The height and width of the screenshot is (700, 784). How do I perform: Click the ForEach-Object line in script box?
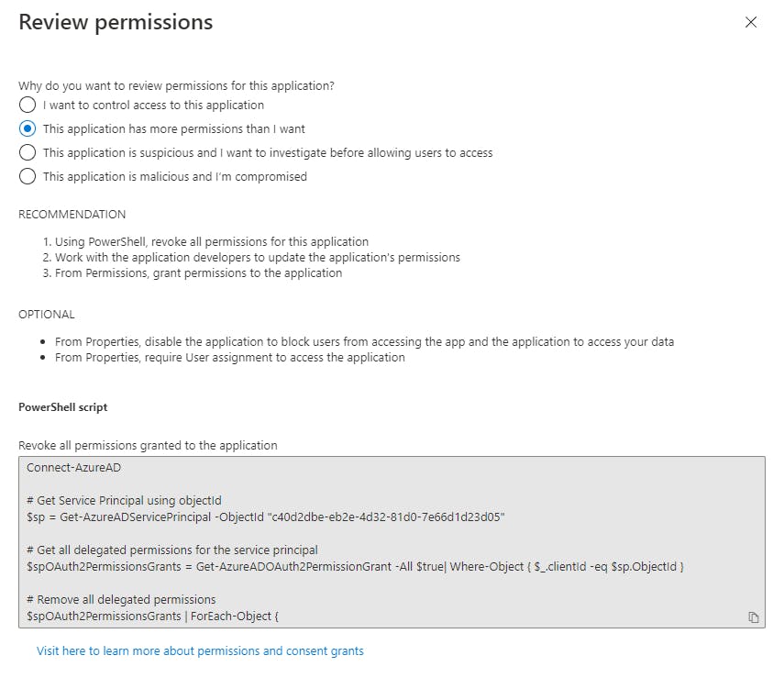tap(152, 617)
